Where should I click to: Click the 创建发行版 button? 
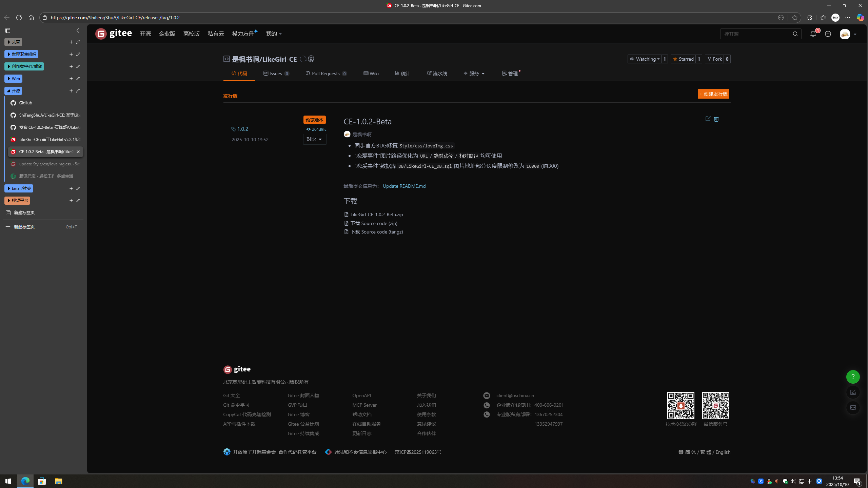tap(713, 94)
